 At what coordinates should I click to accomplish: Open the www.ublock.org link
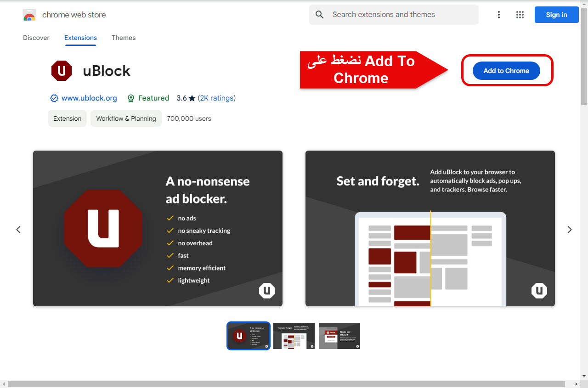click(89, 98)
